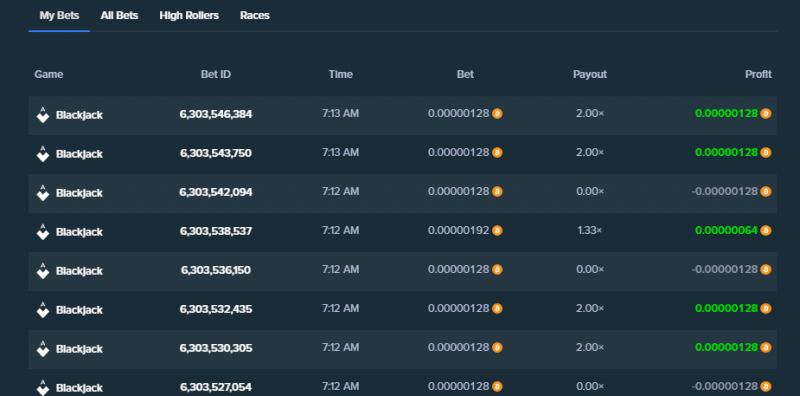The image size is (800, 396).
Task: Click the Blackjack game name in row 6,303,530,305
Action: [x=79, y=349]
